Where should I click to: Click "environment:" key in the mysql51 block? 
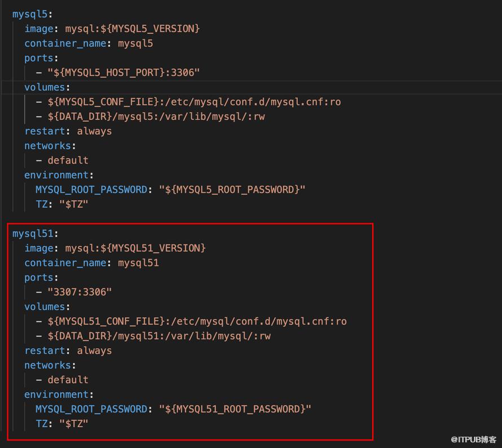tap(59, 394)
